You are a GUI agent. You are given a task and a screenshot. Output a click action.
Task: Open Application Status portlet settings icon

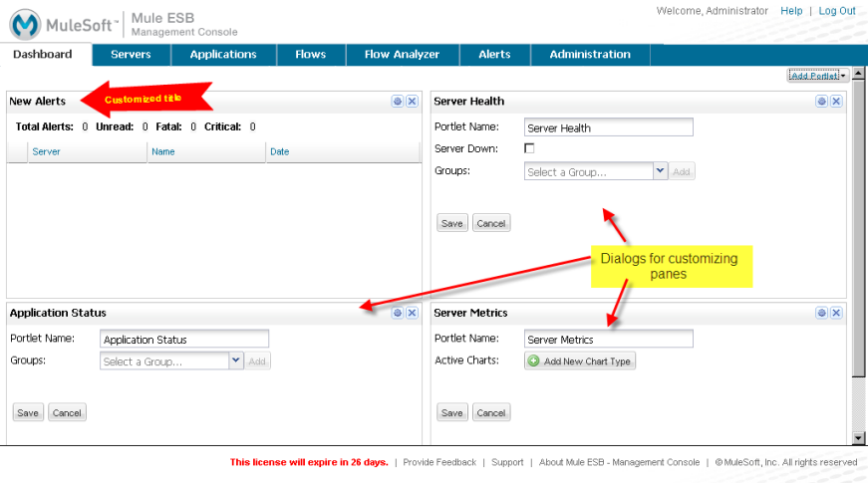click(x=397, y=313)
